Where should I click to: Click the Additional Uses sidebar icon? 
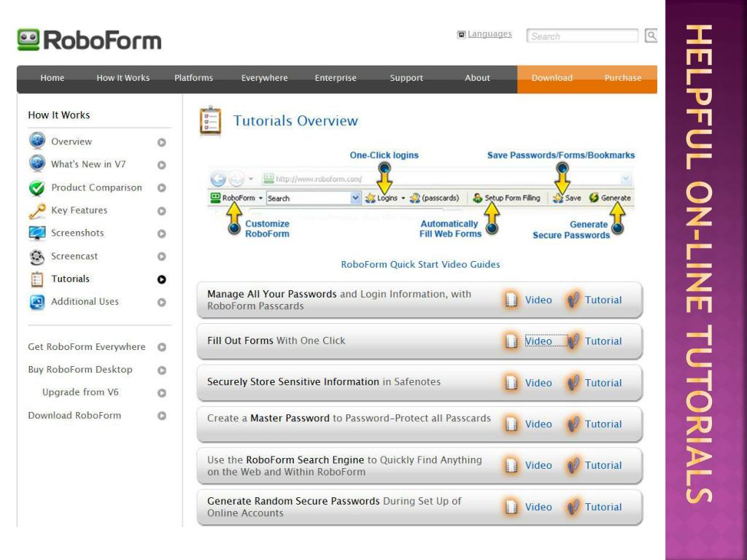coord(37,302)
